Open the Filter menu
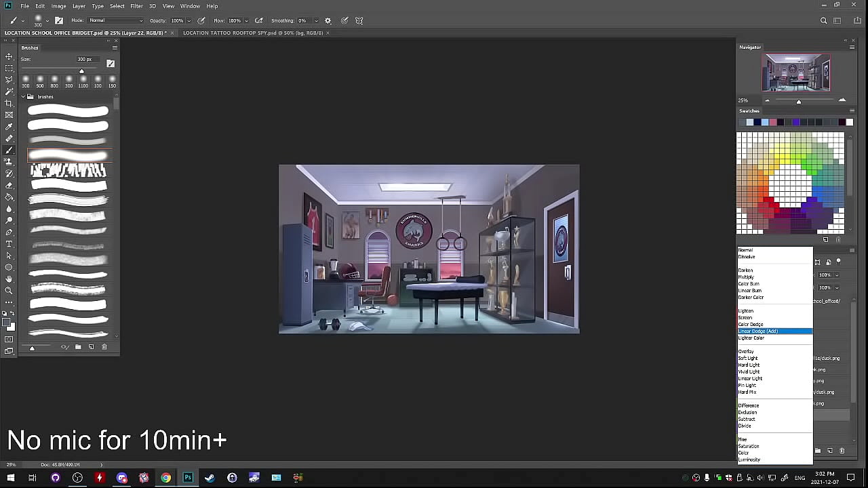This screenshot has width=868, height=488. click(136, 6)
